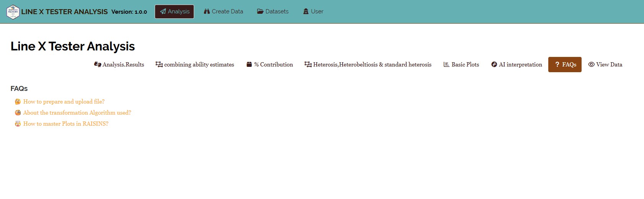Select the % Contribution tab
Viewport: 644px width, 199px height.
(x=270, y=65)
